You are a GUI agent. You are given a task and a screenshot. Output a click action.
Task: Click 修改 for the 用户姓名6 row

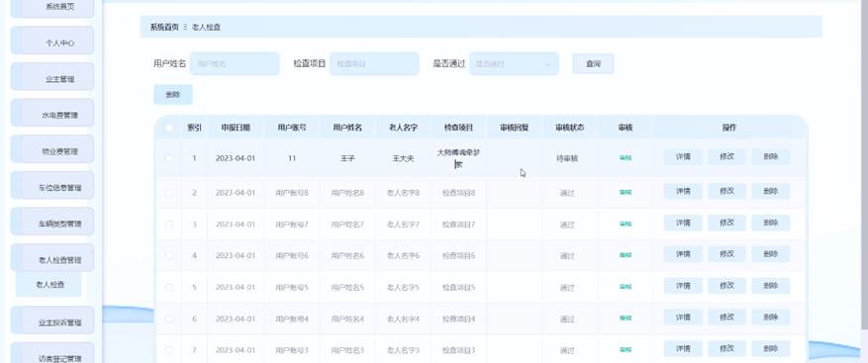pos(726,254)
